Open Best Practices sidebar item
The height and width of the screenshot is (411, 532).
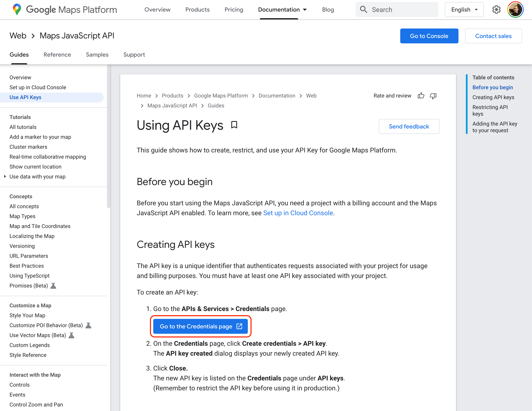[x=27, y=266]
